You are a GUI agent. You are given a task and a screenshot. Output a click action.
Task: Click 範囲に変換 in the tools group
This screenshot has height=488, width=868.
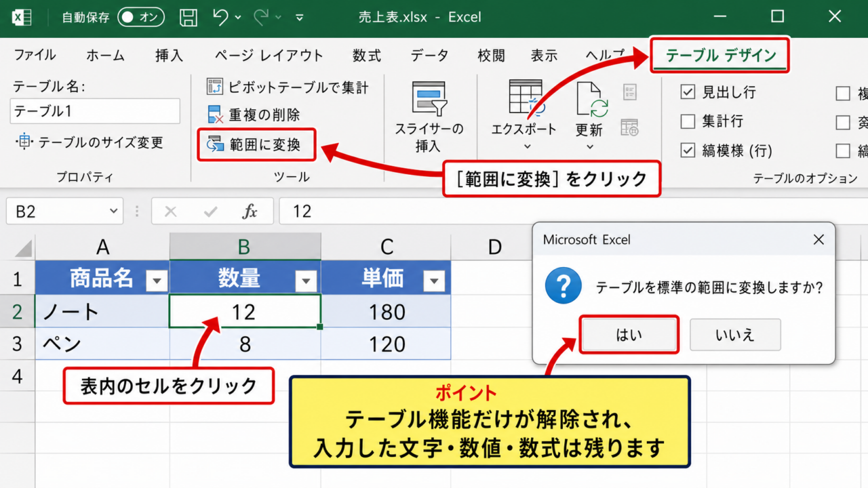(x=256, y=144)
